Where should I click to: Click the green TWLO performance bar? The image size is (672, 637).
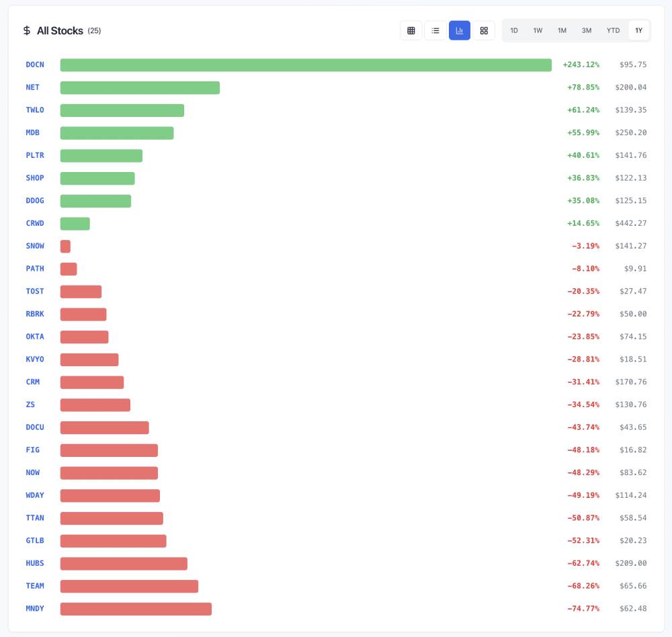(x=122, y=110)
